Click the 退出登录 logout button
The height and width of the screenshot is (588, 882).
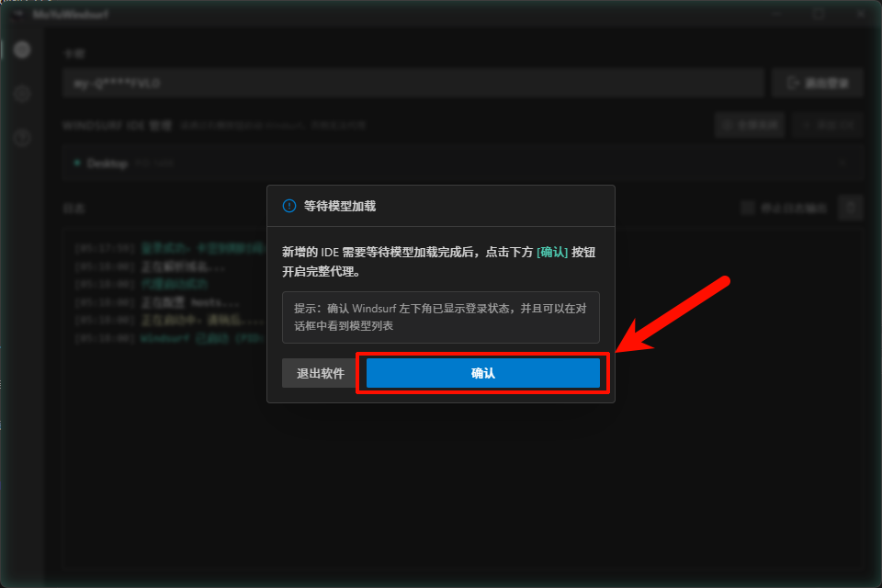coord(817,83)
